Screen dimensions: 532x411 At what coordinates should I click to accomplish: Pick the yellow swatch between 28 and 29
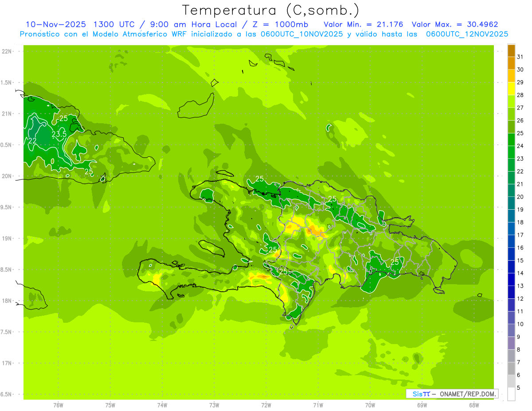[x=511, y=88]
